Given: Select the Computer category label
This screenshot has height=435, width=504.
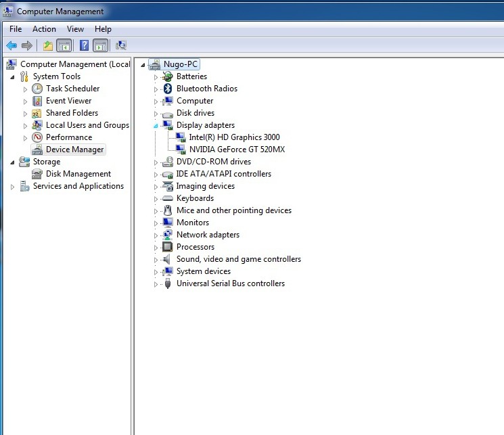Looking at the screenshot, I should [x=194, y=101].
